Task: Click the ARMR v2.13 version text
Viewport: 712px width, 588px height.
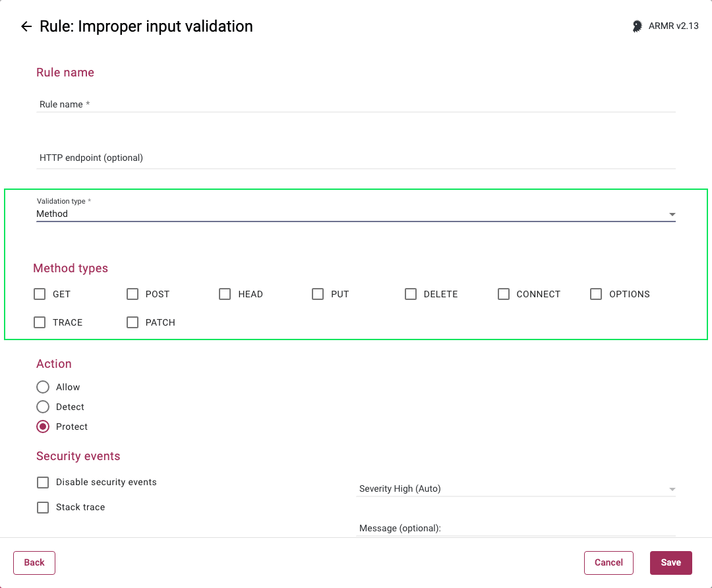Action: pyautogui.click(x=673, y=26)
